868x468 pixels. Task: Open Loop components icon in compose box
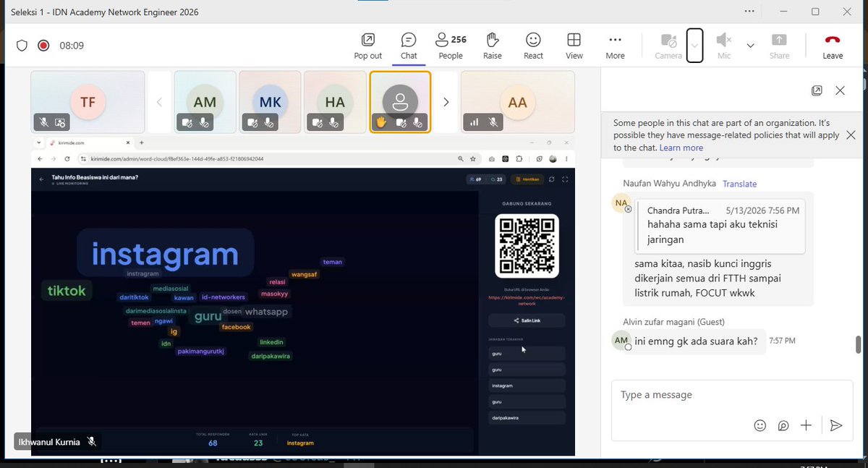click(x=783, y=425)
